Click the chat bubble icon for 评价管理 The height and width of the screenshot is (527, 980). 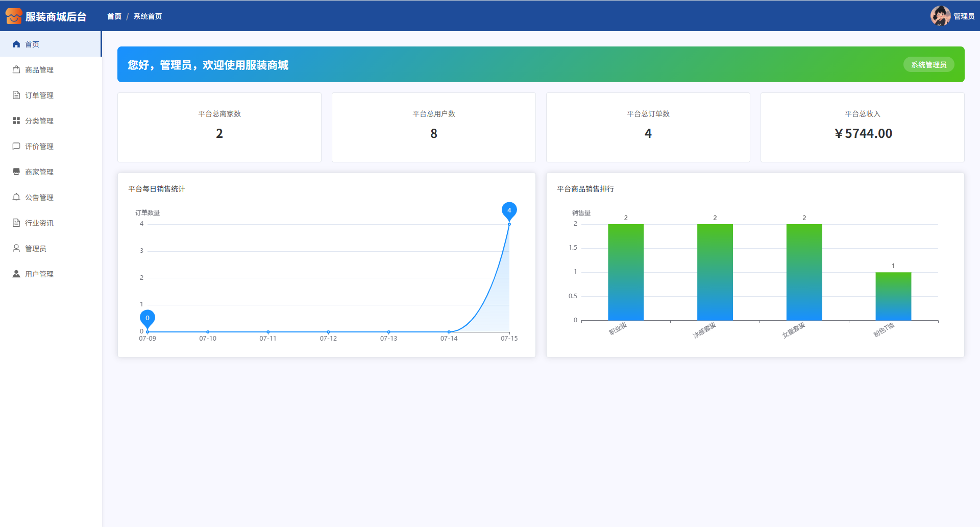pos(16,147)
